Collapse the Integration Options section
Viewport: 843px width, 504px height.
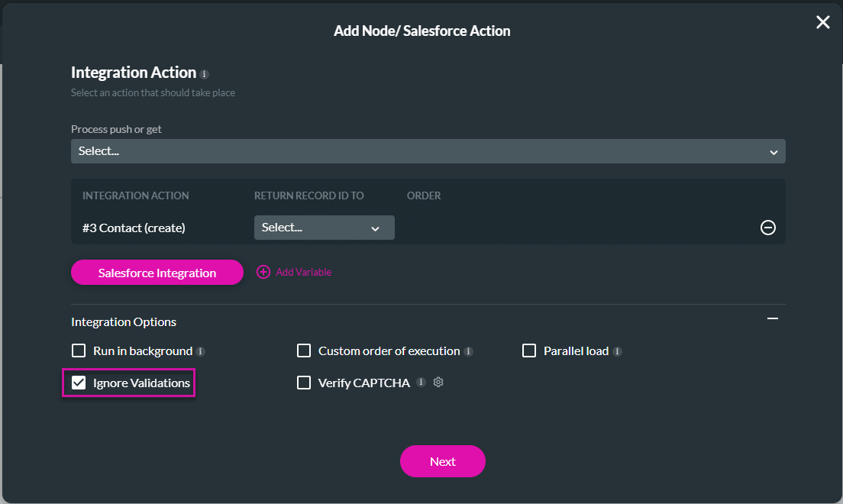click(x=772, y=318)
